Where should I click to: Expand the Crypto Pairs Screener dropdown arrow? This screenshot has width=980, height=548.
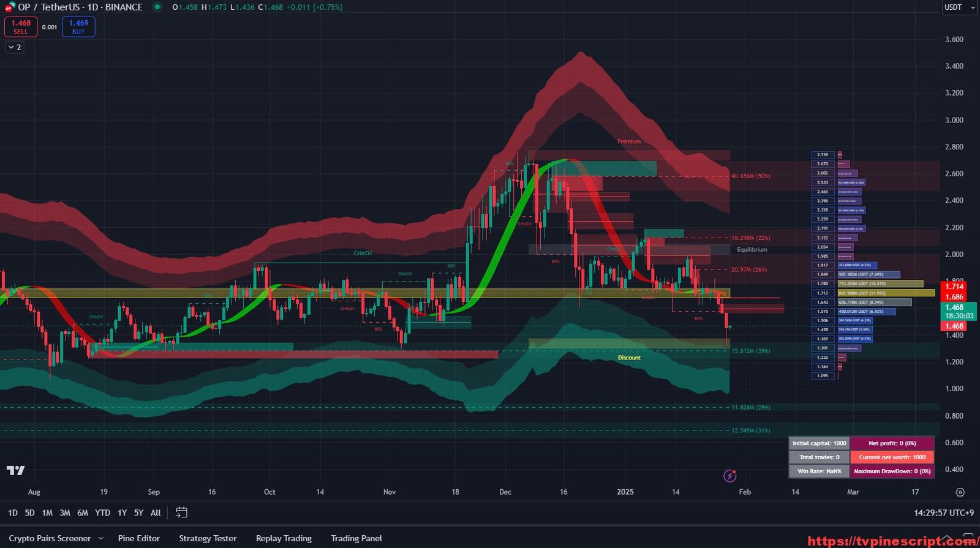tap(101, 539)
